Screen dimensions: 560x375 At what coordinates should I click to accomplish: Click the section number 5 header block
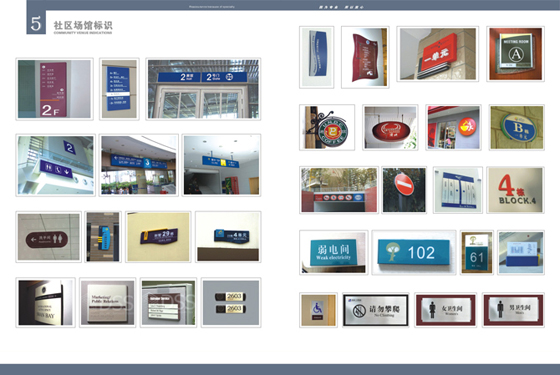36,22
